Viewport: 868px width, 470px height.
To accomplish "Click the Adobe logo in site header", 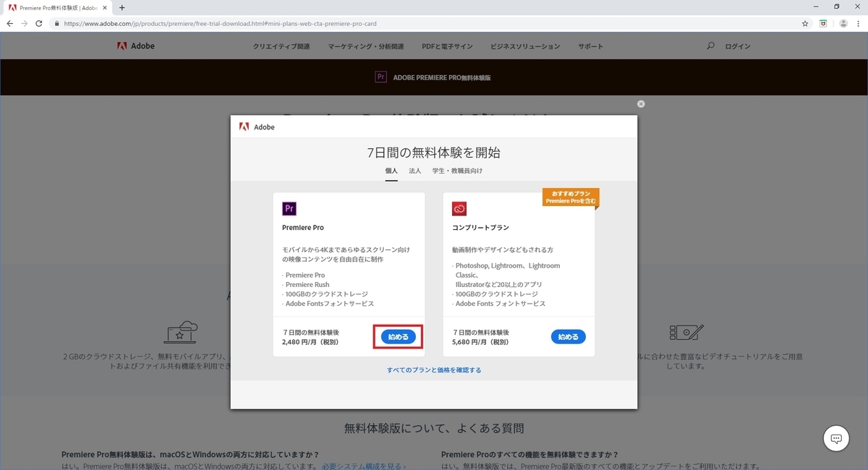I will pos(136,46).
